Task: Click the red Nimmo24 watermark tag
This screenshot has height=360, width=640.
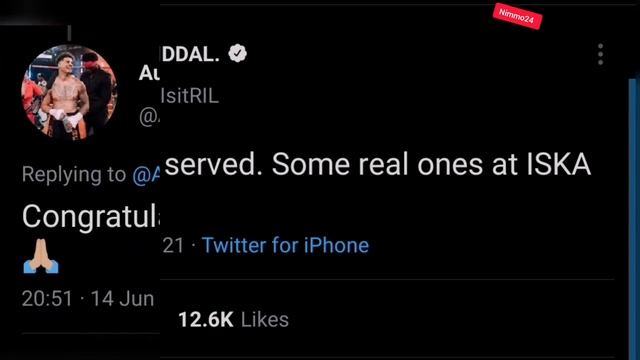Action: pyautogui.click(x=517, y=17)
